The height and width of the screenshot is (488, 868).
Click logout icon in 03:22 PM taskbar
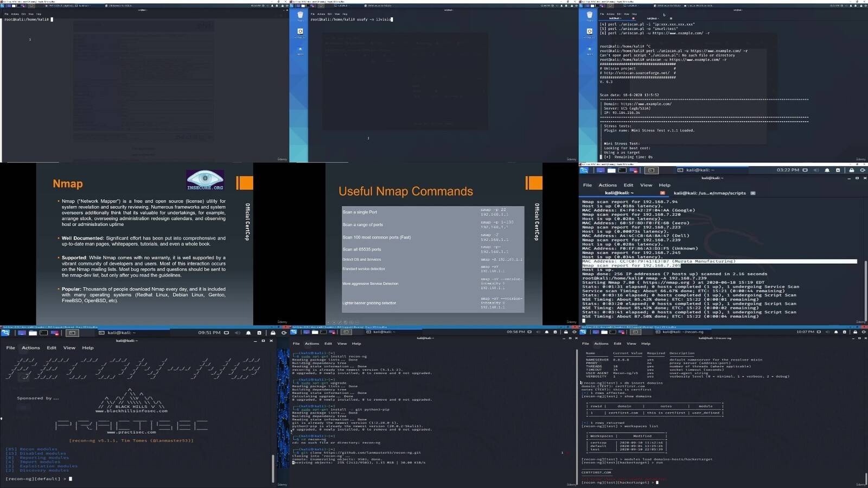pos(862,170)
